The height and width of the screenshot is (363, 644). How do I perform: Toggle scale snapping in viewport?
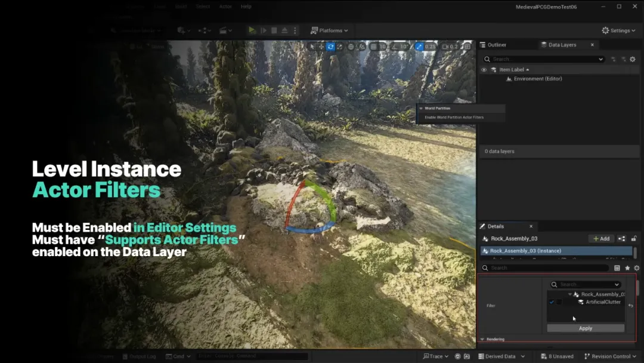coord(419,47)
